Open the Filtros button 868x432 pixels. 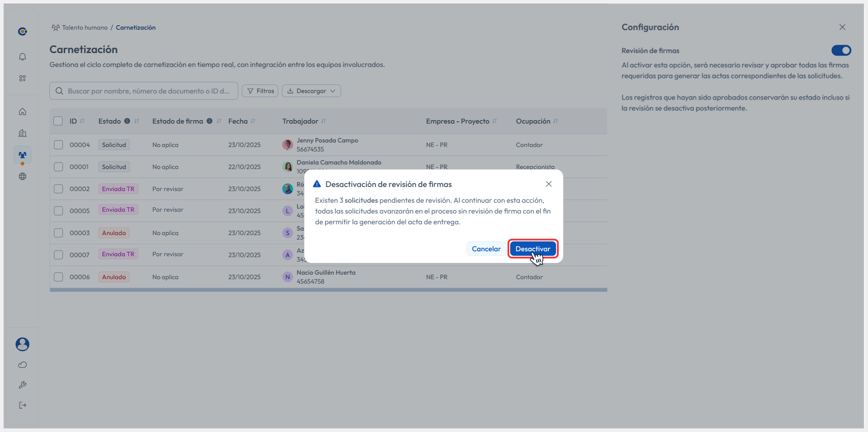[x=260, y=91]
